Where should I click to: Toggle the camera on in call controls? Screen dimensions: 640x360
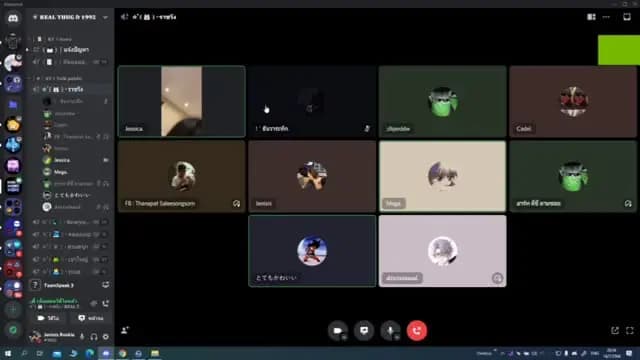pos(338,330)
